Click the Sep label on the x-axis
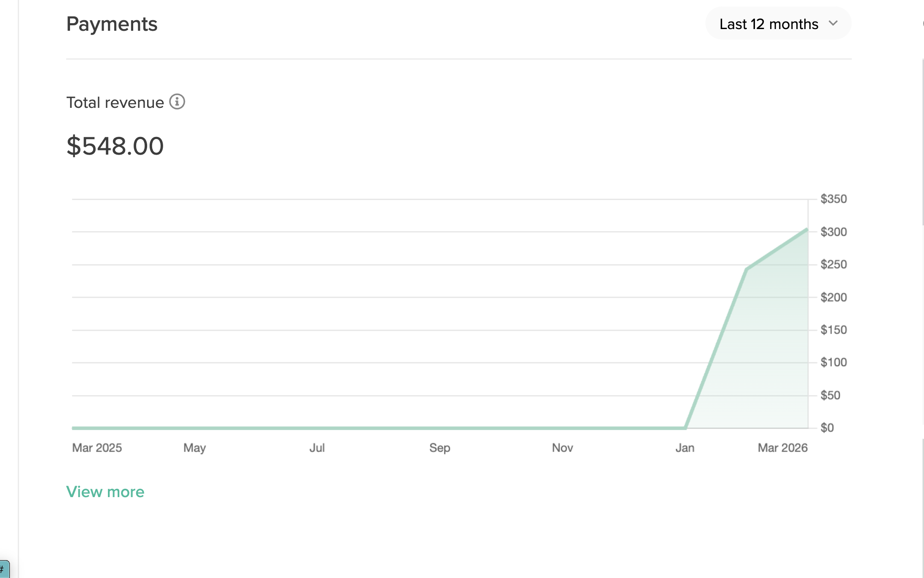Image resolution: width=924 pixels, height=578 pixels. pos(440,447)
